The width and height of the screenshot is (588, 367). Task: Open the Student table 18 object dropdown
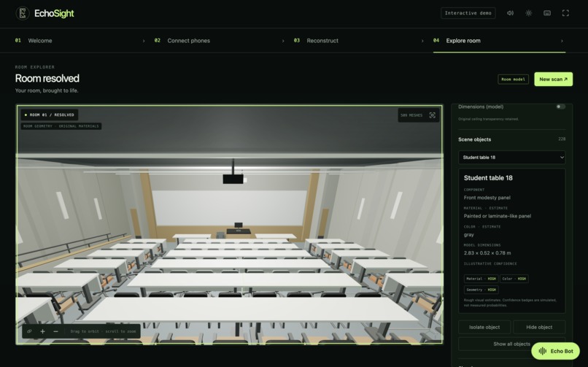[511, 158]
